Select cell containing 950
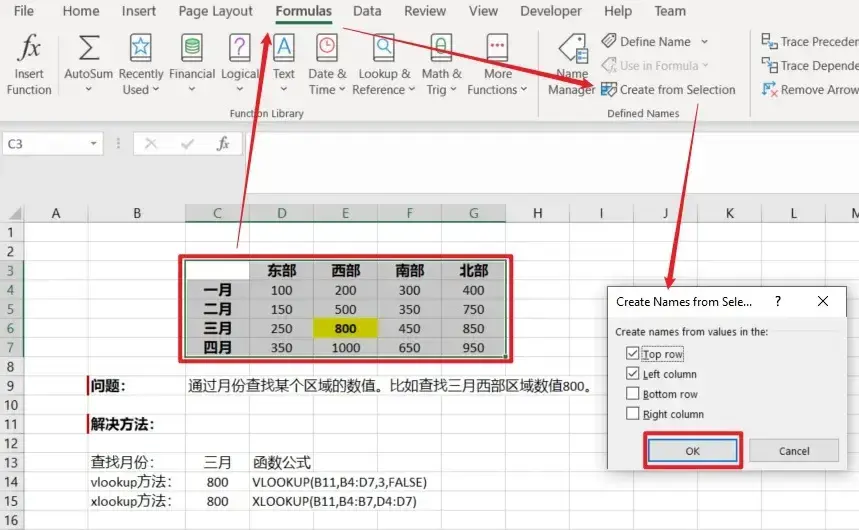 pos(473,347)
